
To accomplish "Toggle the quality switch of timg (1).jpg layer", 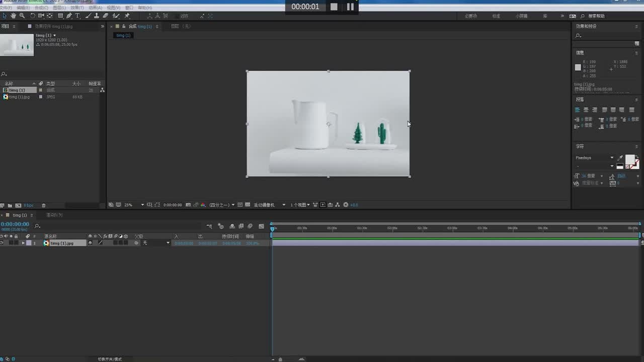I will (x=100, y=243).
